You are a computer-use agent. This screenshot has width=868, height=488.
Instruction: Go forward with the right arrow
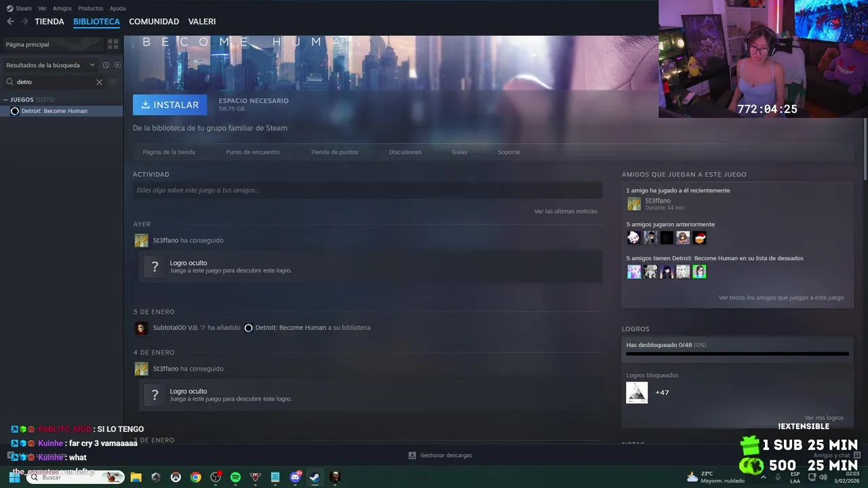click(x=24, y=22)
